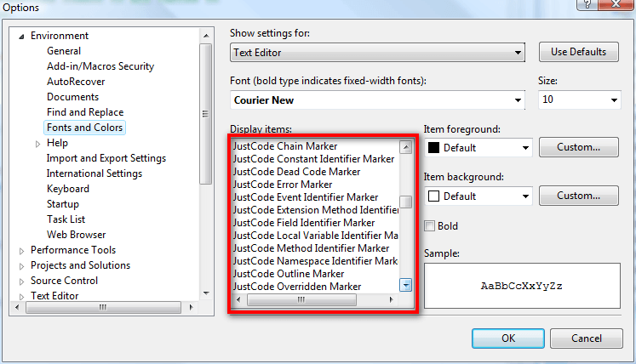Click the OK button
The height and width of the screenshot is (364, 636).
tap(507, 338)
